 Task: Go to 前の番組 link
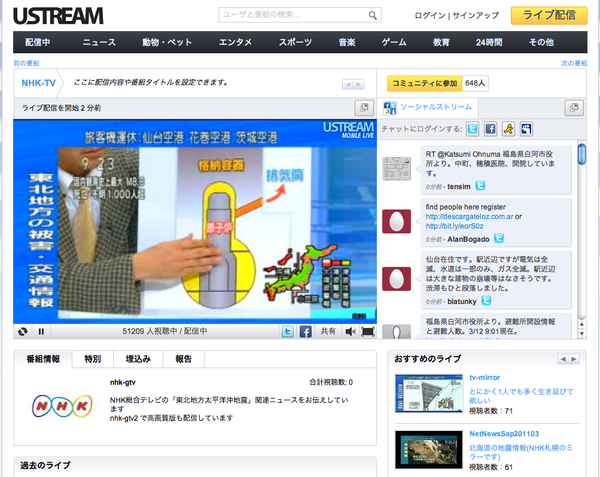(26, 63)
